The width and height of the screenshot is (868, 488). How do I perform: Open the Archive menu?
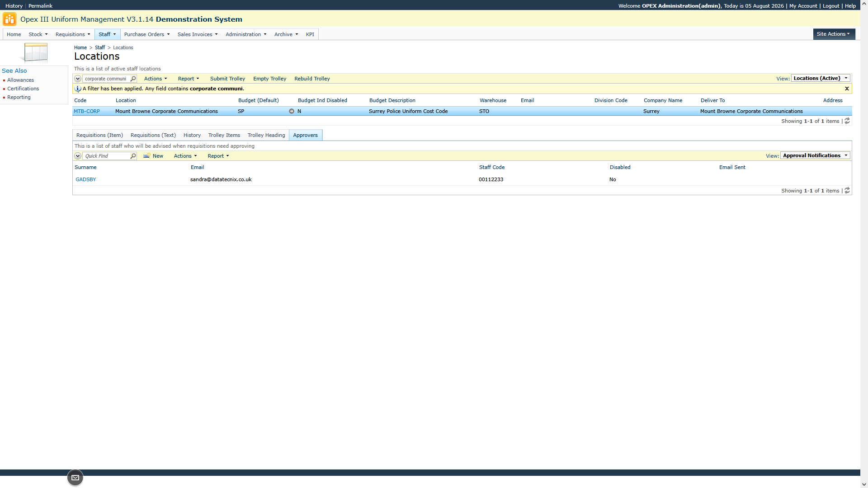point(286,34)
